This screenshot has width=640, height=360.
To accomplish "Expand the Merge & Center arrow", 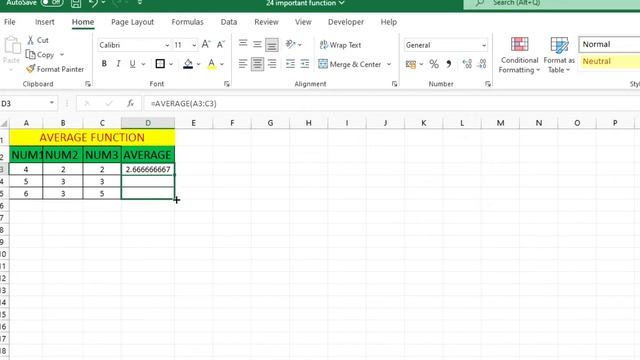I will (x=389, y=64).
